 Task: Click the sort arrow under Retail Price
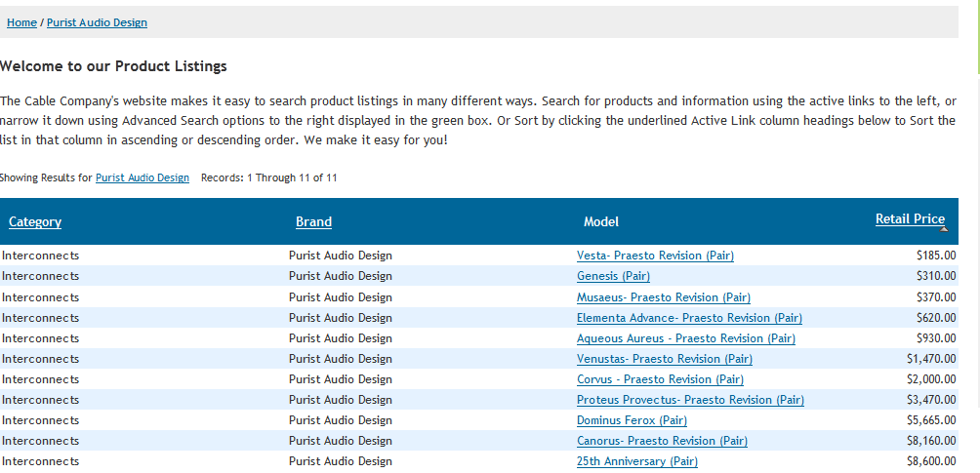[x=944, y=229]
